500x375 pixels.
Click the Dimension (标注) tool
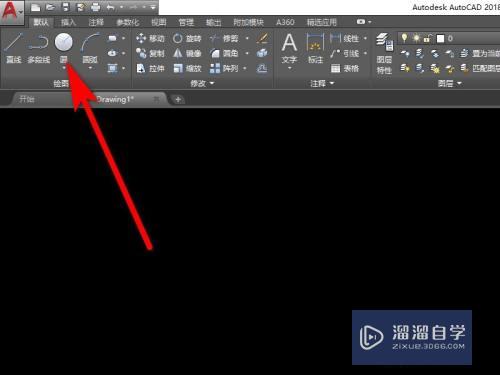click(x=315, y=48)
